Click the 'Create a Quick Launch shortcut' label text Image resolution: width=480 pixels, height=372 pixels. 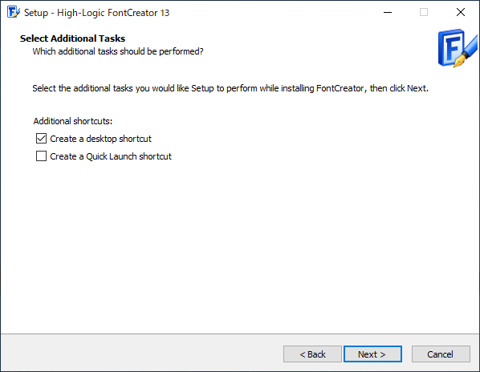click(111, 156)
